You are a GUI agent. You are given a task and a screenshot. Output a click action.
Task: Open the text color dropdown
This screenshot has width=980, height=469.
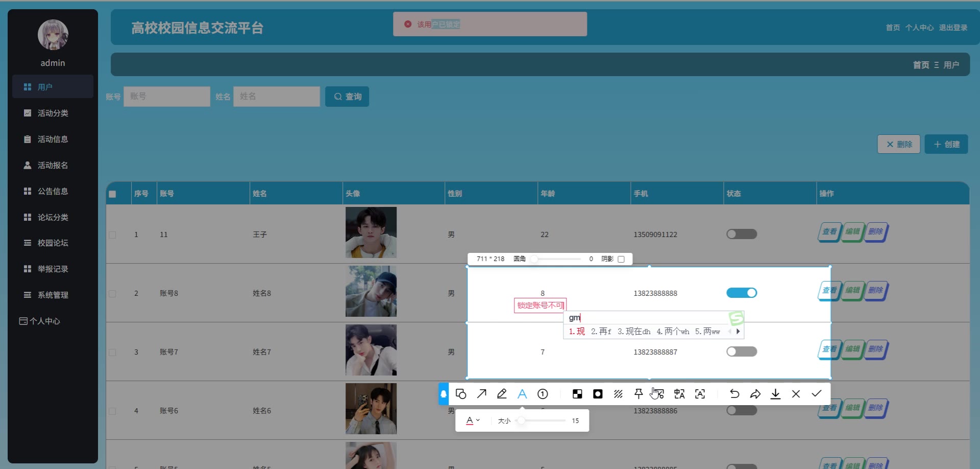coord(473,420)
